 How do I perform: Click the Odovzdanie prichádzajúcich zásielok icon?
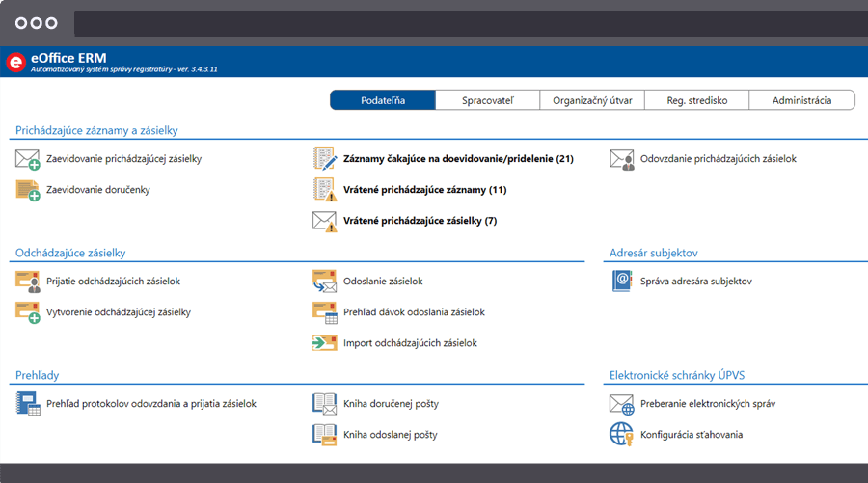622,159
